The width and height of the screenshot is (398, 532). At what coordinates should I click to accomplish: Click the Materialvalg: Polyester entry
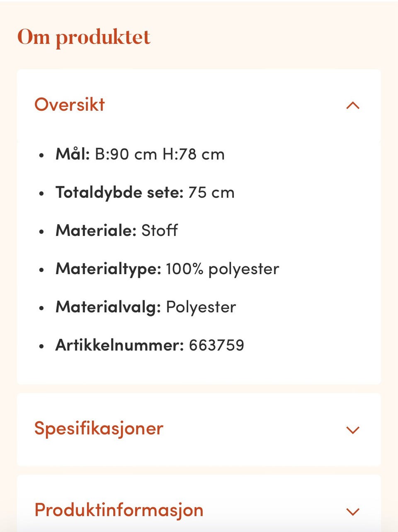[x=146, y=307]
